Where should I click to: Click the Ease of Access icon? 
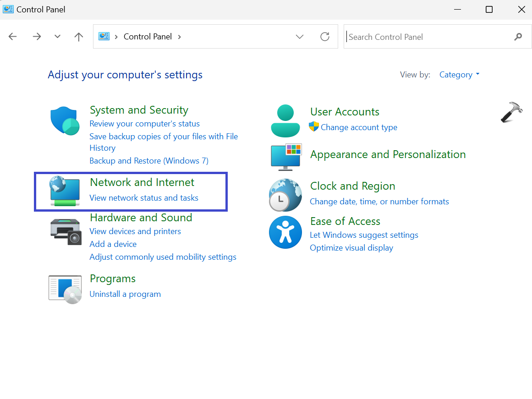pyautogui.click(x=285, y=232)
